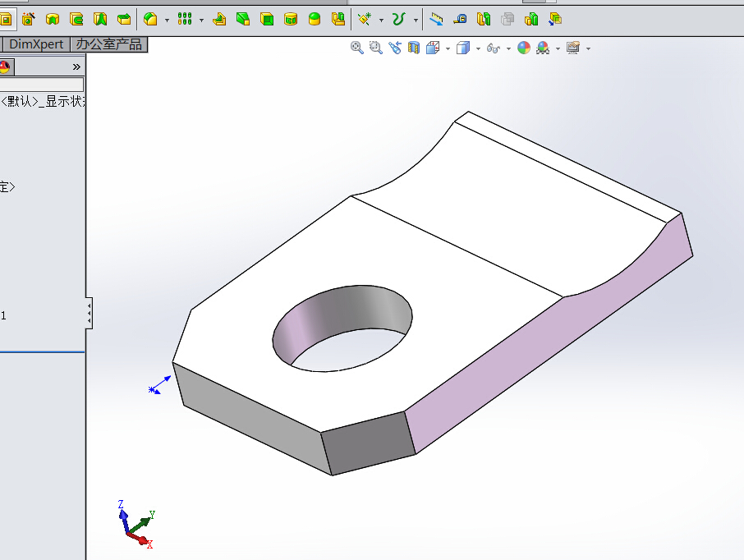Click the Apply Scene icon
744x560 pixels.
pyautogui.click(x=543, y=48)
